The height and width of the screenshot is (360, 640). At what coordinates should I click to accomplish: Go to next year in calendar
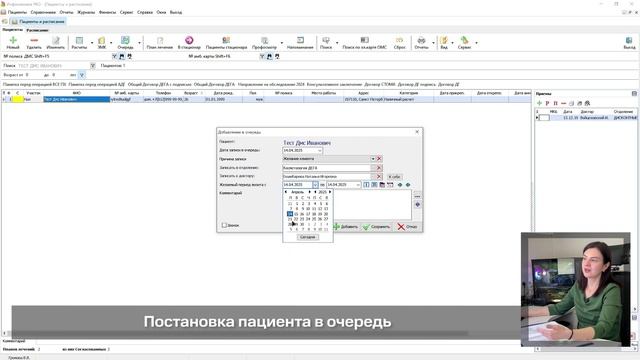(x=330, y=192)
